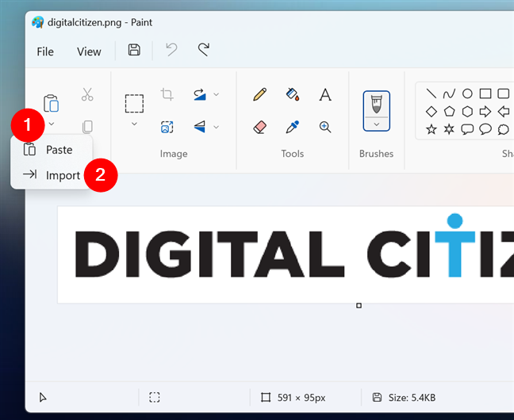
Task: Click the Image group label
Action: pos(174,154)
